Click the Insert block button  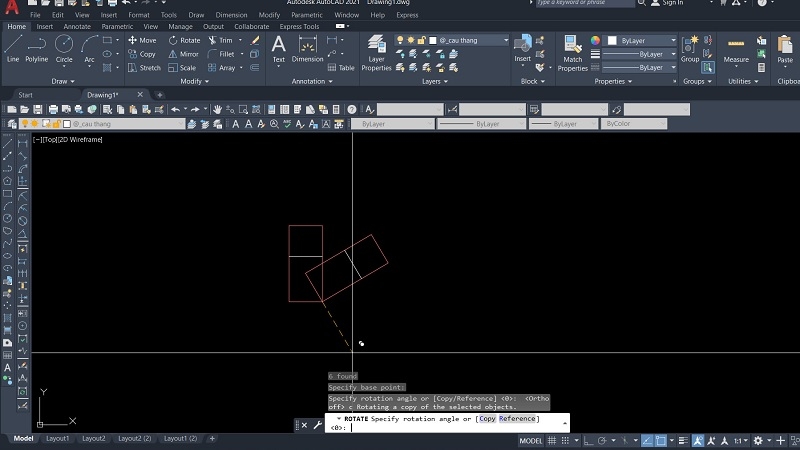[522, 49]
